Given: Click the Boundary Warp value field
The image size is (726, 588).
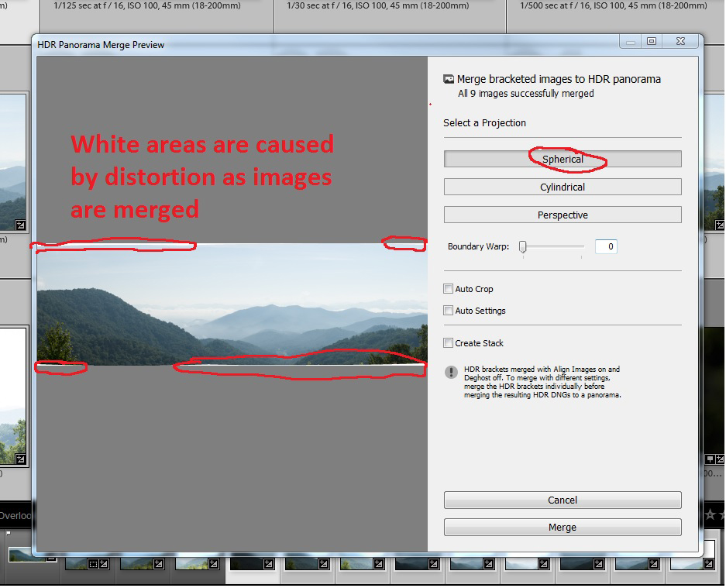Looking at the screenshot, I should tap(606, 246).
